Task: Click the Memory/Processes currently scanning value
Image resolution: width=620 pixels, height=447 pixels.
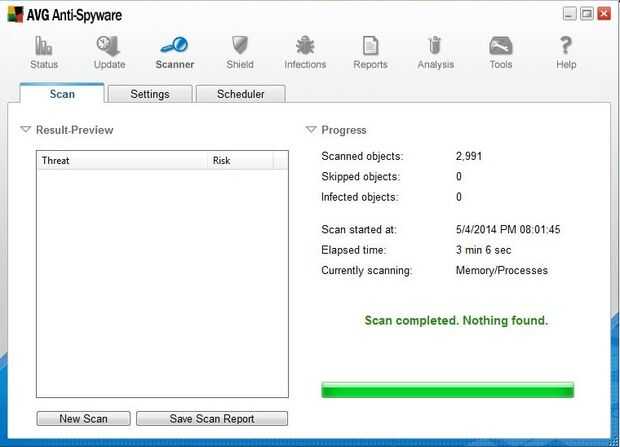Action: pyautogui.click(x=502, y=271)
